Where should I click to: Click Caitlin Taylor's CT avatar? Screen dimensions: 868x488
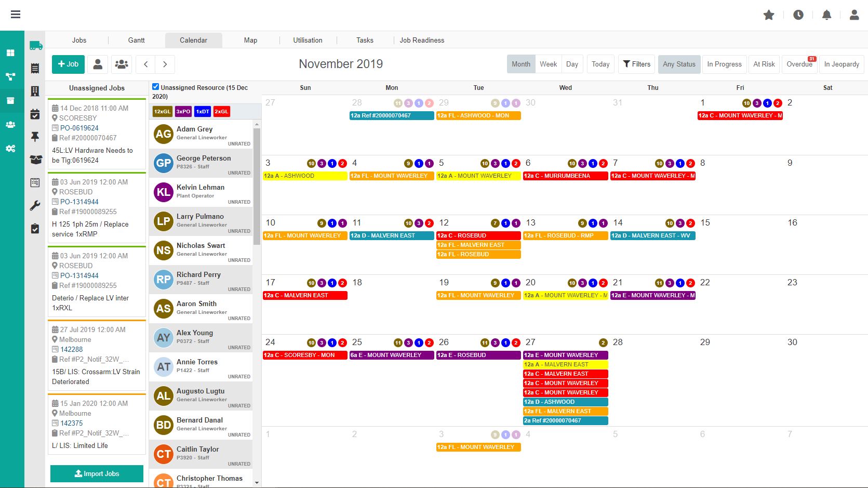click(x=164, y=454)
